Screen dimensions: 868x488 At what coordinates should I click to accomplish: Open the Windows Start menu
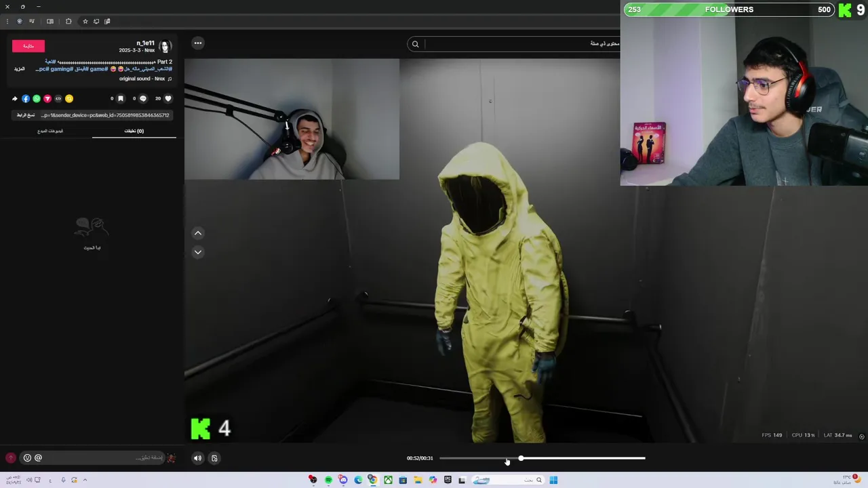pos(553,480)
